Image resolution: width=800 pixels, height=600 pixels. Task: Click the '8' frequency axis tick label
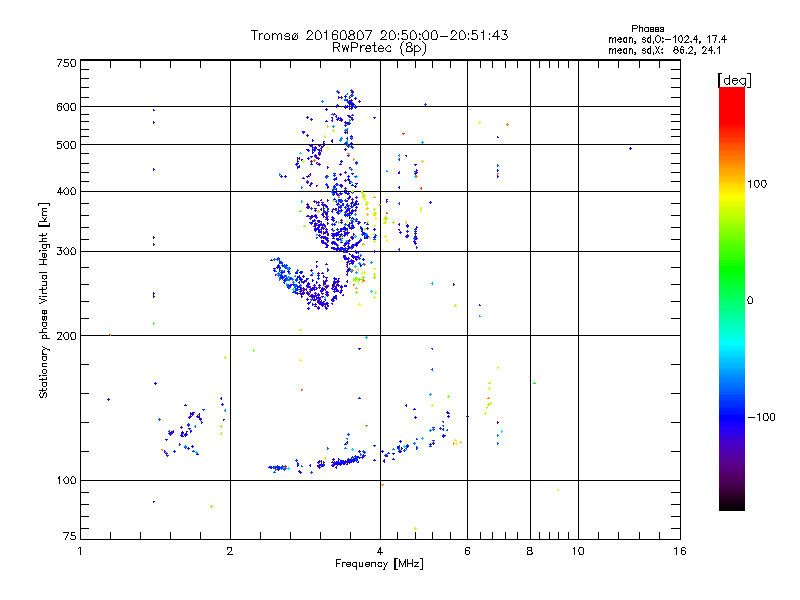point(530,551)
